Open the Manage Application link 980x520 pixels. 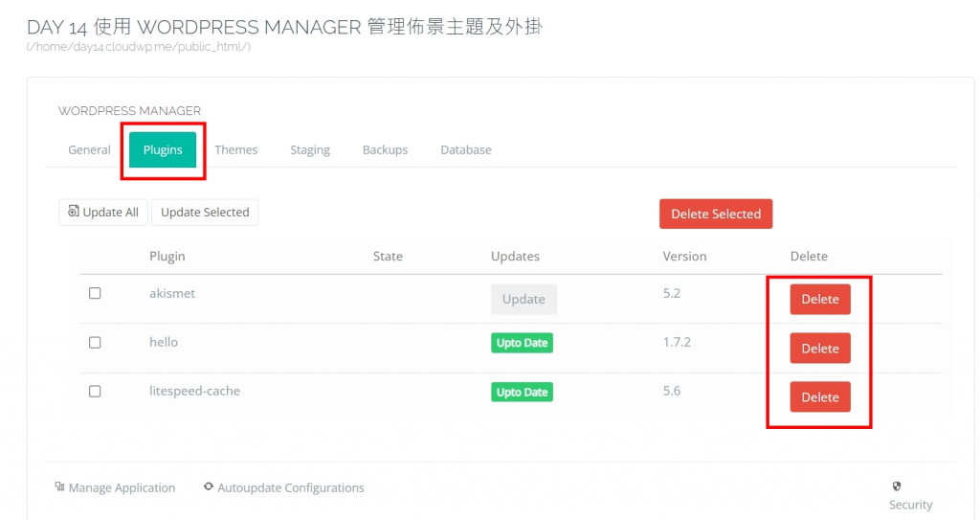[x=122, y=487]
